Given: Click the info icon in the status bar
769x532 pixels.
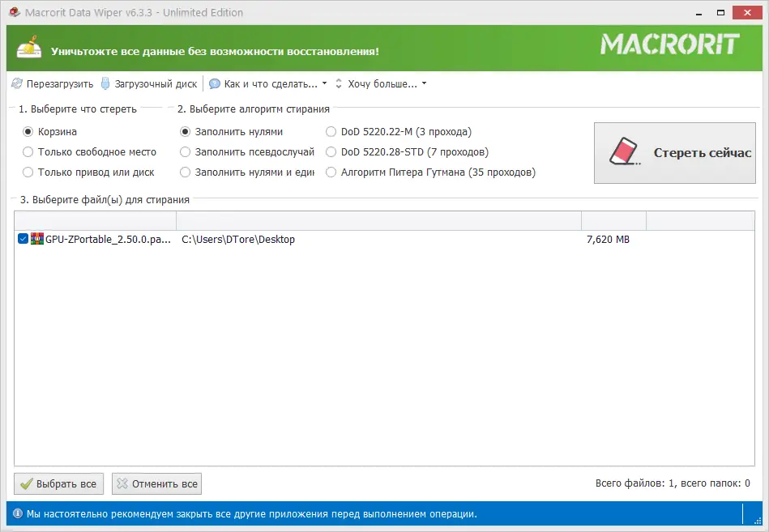Looking at the screenshot, I should [x=18, y=514].
